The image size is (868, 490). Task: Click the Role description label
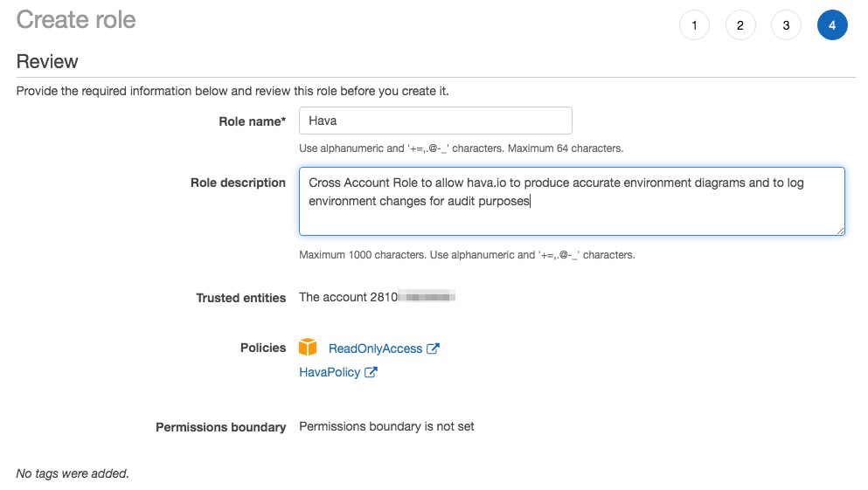pyautogui.click(x=238, y=183)
